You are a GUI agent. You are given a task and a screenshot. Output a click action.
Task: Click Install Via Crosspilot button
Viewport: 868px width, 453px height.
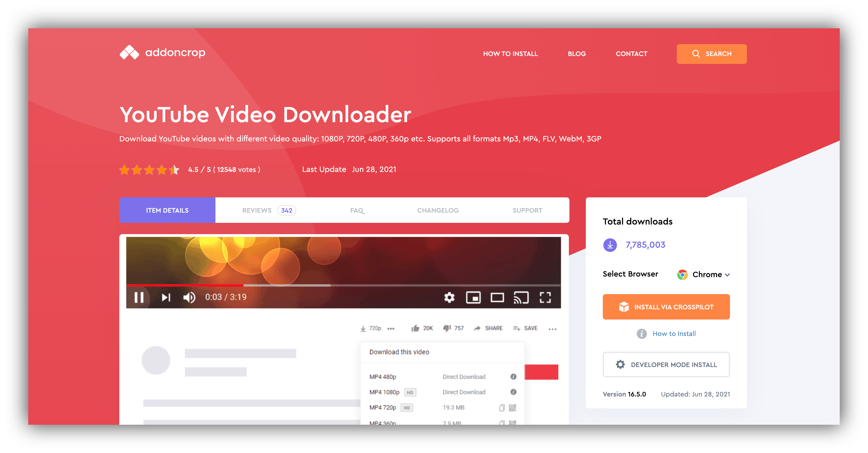click(x=667, y=305)
